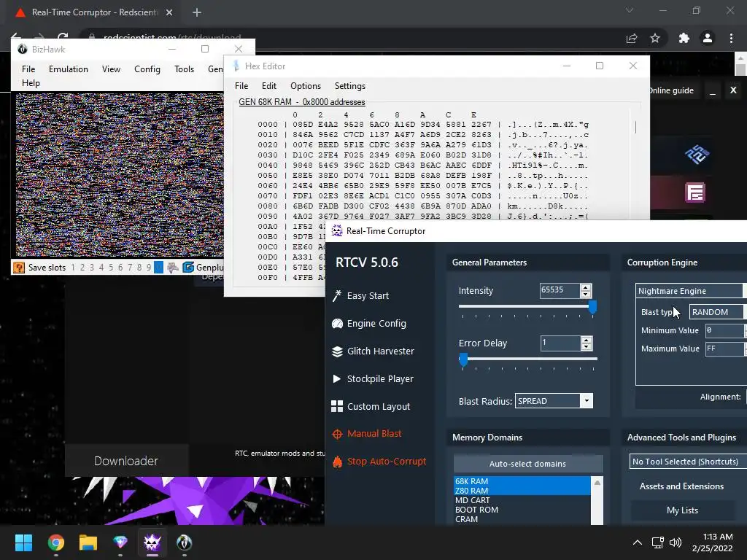Select save slot 1 in BizHawk
The image size is (747, 560).
[x=73, y=268]
